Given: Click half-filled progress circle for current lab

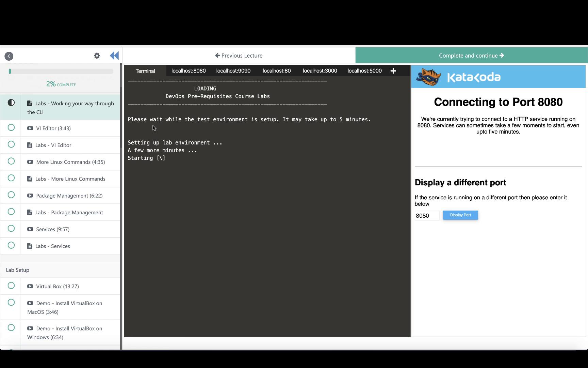Looking at the screenshot, I should click(11, 103).
